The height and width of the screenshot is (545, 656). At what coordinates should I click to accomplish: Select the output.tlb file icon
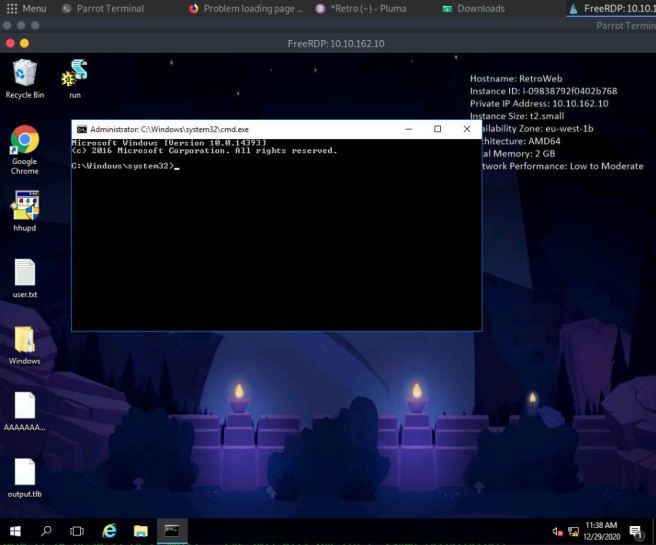pyautogui.click(x=24, y=473)
